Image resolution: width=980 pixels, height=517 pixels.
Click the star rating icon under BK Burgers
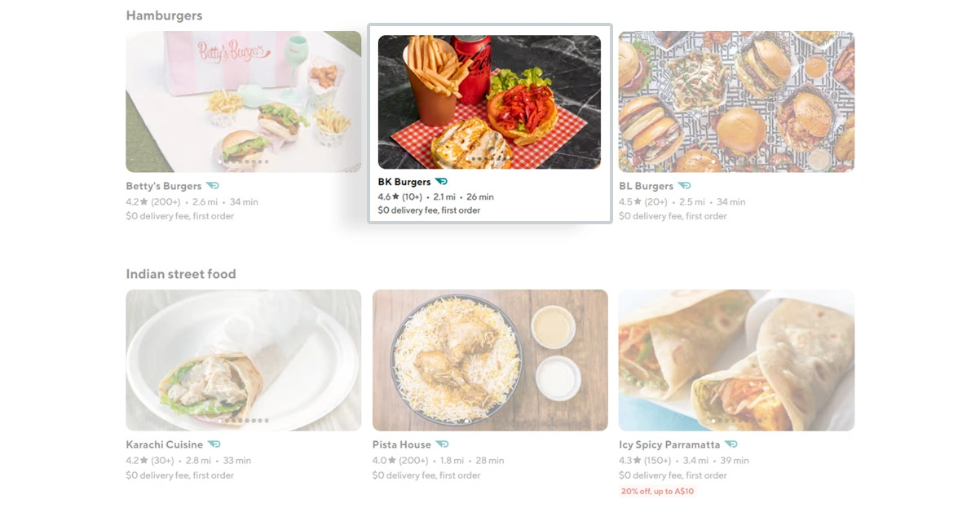(395, 197)
